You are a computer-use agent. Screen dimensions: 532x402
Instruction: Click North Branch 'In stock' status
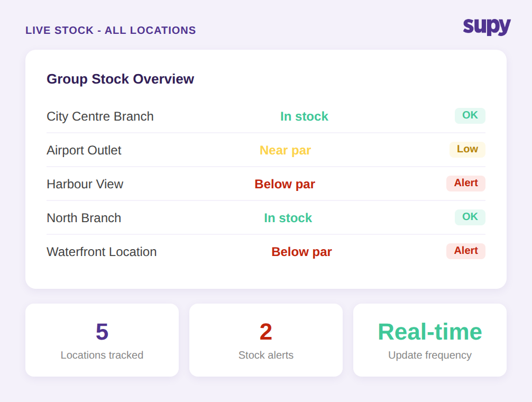tap(288, 218)
